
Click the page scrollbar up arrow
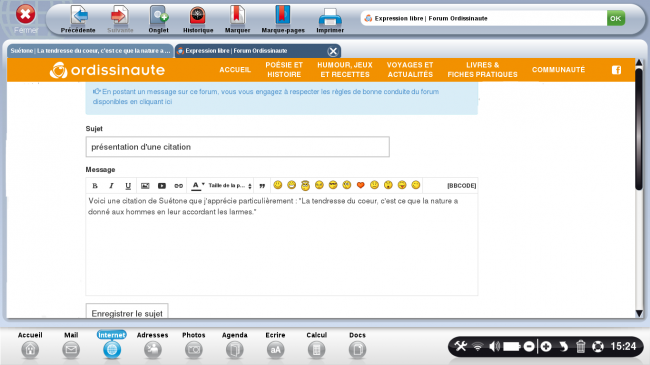tap(639, 63)
